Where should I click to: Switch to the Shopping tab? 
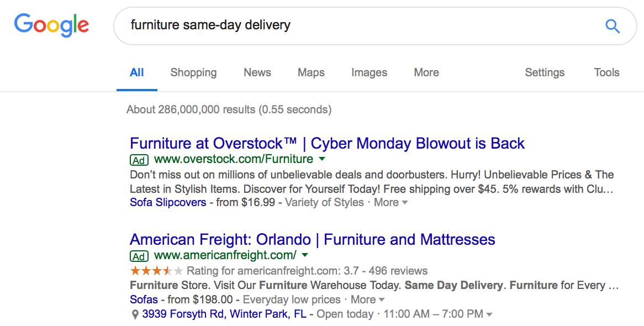[x=193, y=72]
